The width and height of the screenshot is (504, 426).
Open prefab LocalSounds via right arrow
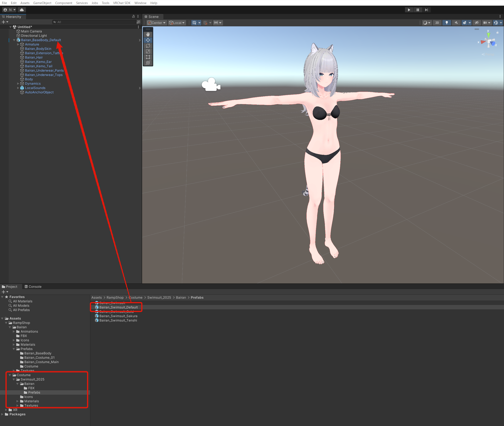tap(139, 88)
